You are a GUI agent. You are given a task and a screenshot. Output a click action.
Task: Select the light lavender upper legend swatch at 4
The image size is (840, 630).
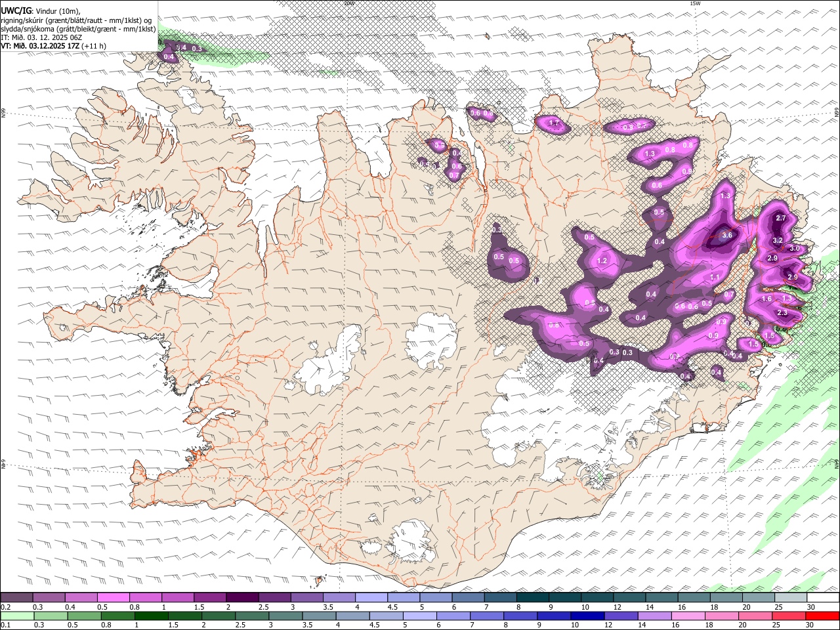pyautogui.click(x=371, y=598)
